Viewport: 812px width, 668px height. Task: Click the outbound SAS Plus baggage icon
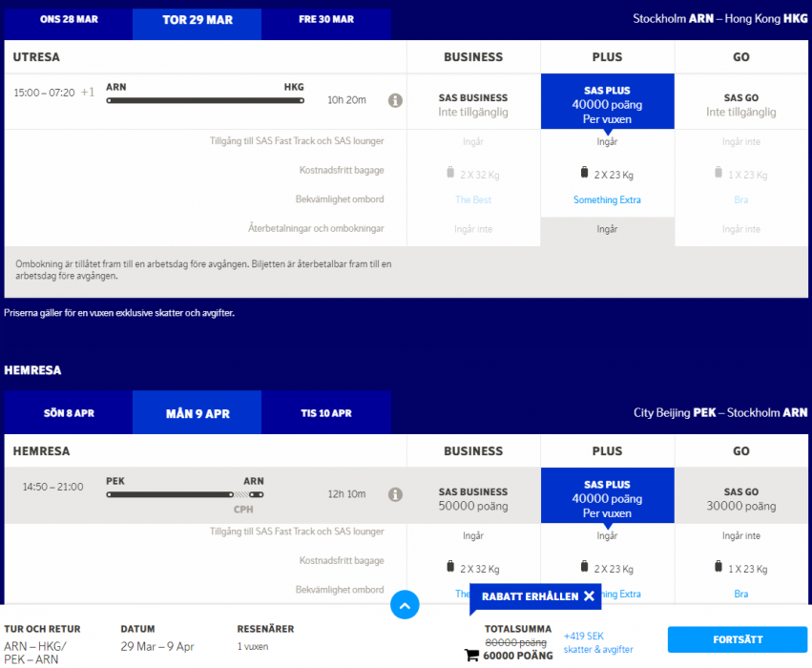point(585,173)
